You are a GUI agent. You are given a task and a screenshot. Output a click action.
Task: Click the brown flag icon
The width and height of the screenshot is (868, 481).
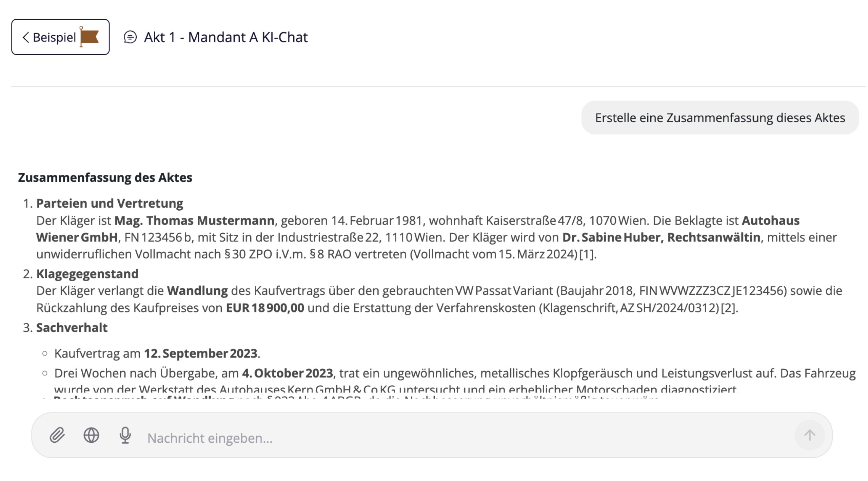[x=89, y=37]
